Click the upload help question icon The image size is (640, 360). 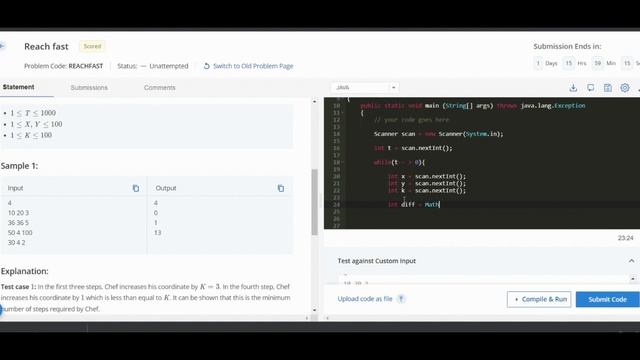(x=401, y=299)
